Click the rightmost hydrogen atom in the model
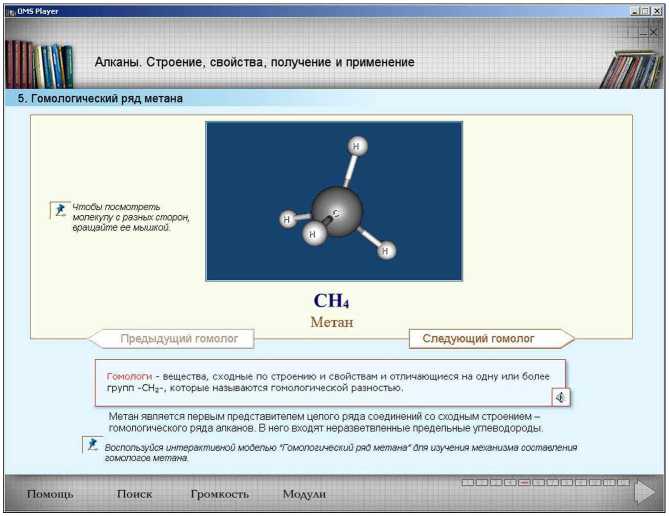669x516 pixels. tap(386, 251)
